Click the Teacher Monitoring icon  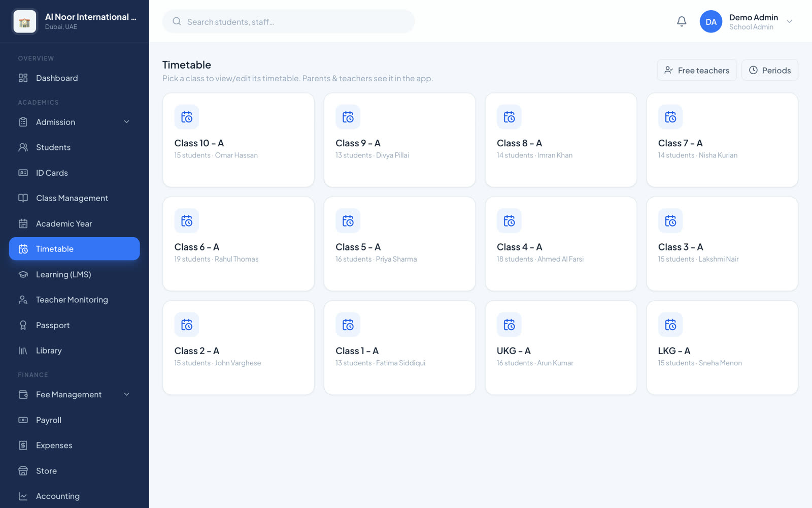coord(23,300)
